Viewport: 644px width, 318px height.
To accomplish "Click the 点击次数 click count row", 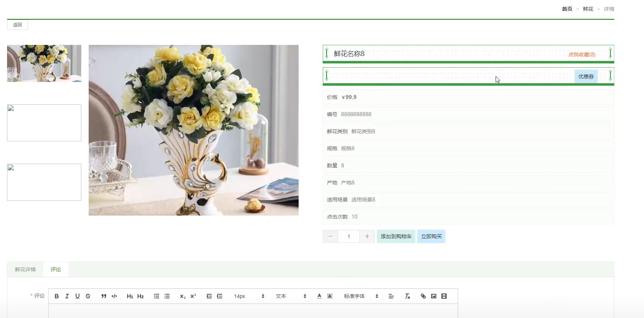I will (x=468, y=217).
